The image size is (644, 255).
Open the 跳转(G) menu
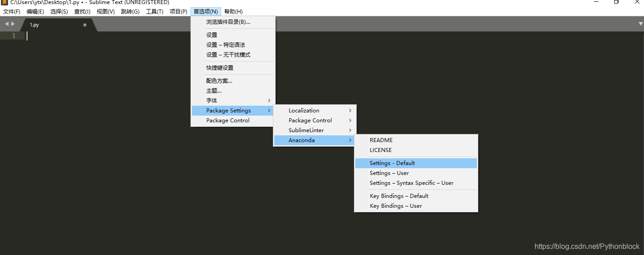(130, 11)
